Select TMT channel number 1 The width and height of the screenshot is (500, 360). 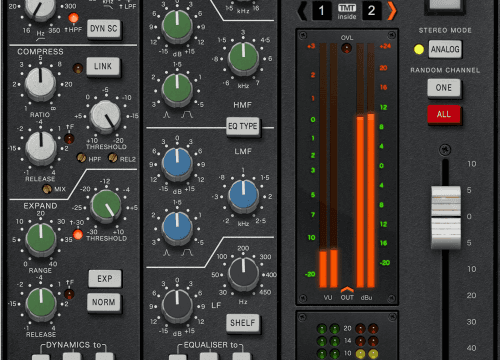tap(322, 11)
